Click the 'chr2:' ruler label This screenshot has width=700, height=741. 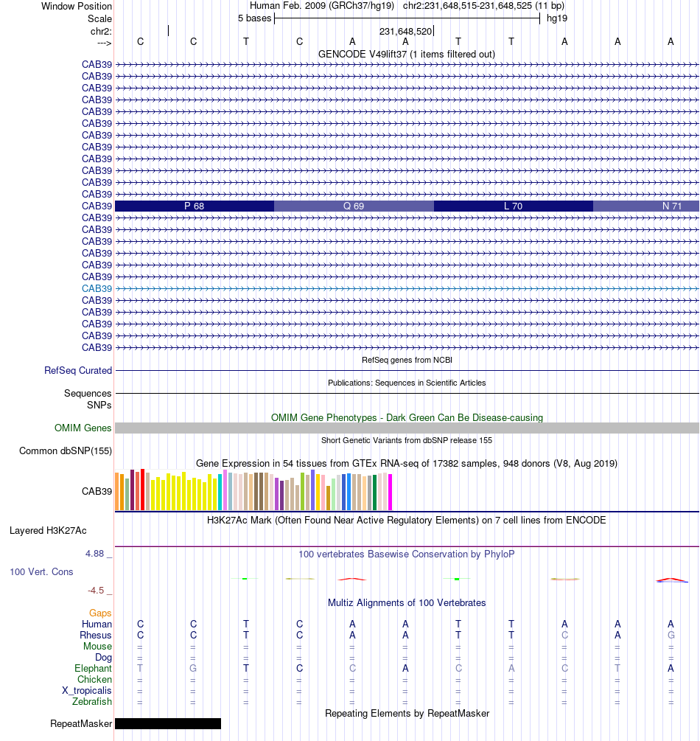coord(101,31)
